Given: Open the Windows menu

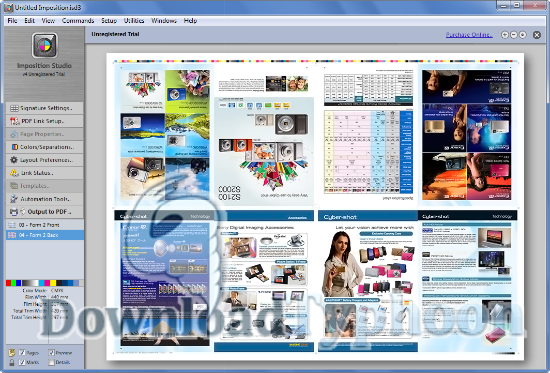Looking at the screenshot, I should pos(164,21).
